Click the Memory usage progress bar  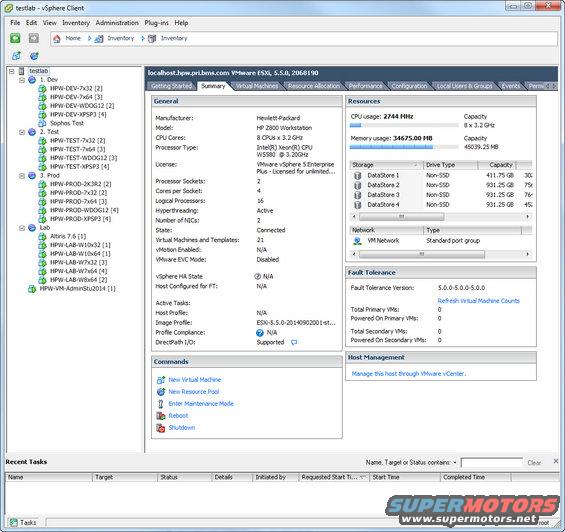click(x=404, y=147)
